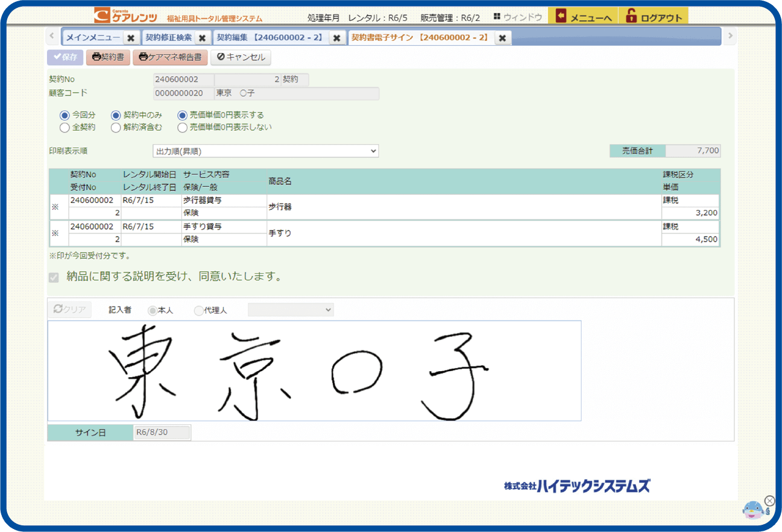The width and height of the screenshot is (782, 532).
Task: Switch to the 契約修正検索 tab
Action: [169, 38]
